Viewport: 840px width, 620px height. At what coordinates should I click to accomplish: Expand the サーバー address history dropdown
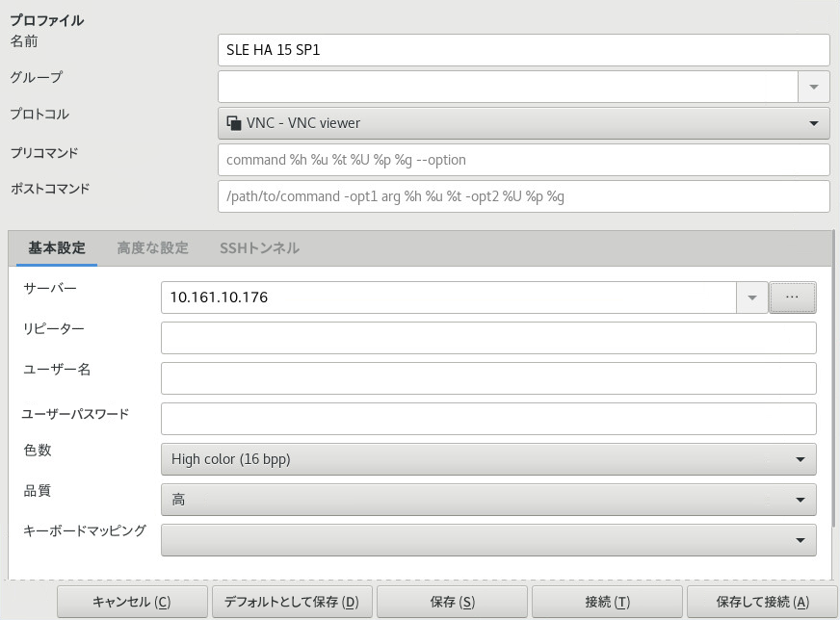pyautogui.click(x=752, y=298)
